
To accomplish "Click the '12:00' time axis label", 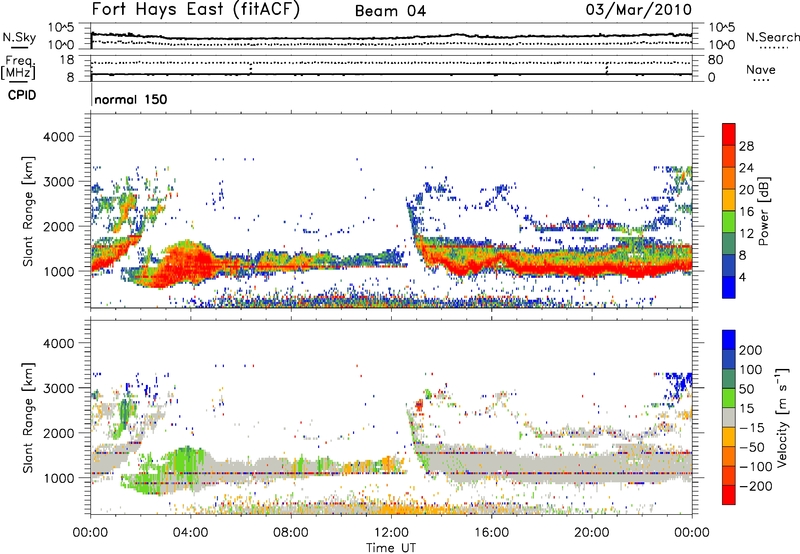I will tap(391, 533).
